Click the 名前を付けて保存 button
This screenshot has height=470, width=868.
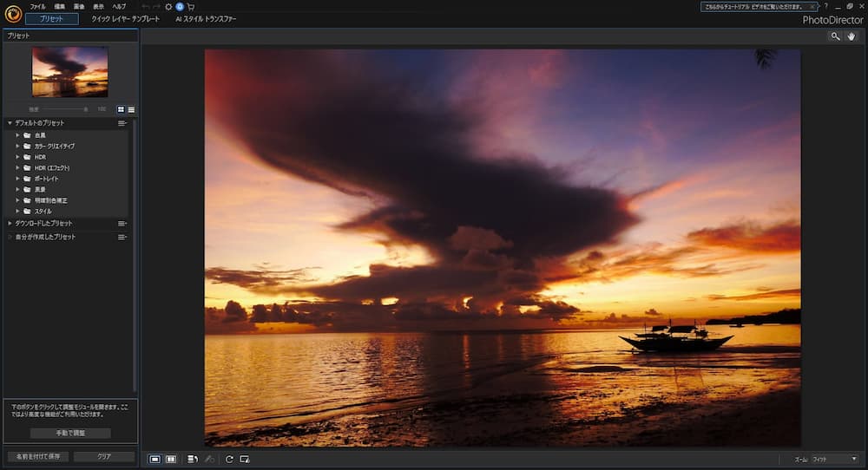point(38,457)
